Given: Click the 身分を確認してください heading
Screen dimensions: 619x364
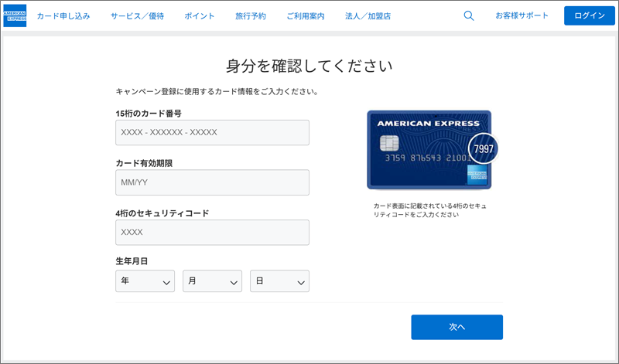Looking at the screenshot, I should (x=309, y=66).
